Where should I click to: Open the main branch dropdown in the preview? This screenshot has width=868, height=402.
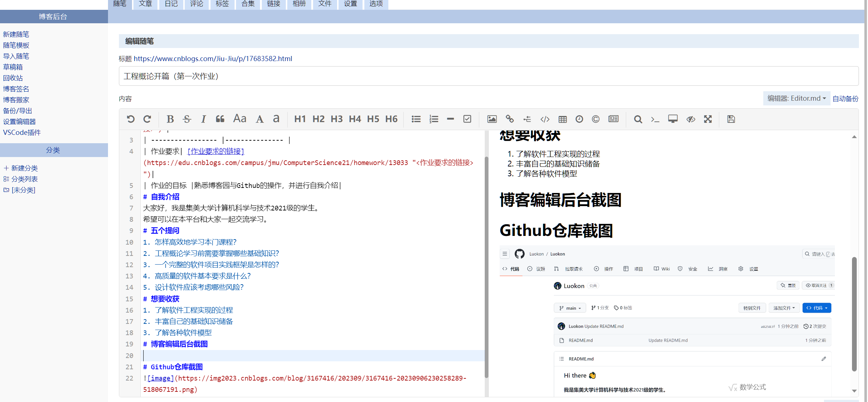point(570,308)
